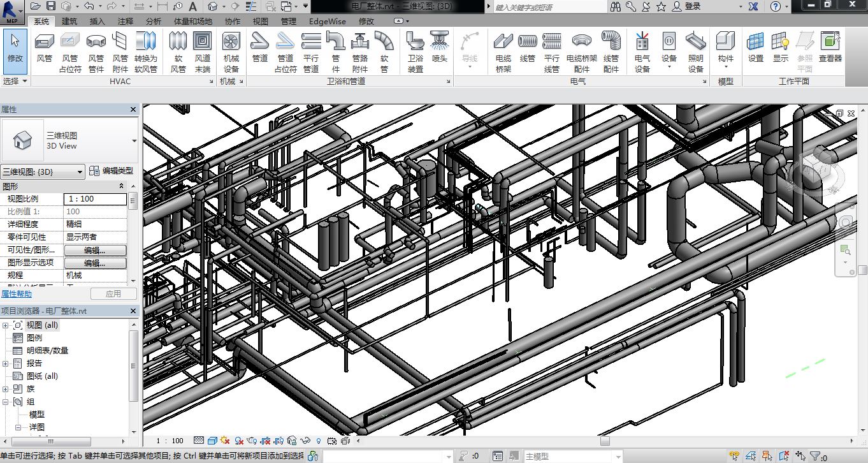Image resolution: width=868 pixels, height=463 pixels.
Task: Select the 电缆桥架 cable tray tool
Action: [x=503, y=50]
